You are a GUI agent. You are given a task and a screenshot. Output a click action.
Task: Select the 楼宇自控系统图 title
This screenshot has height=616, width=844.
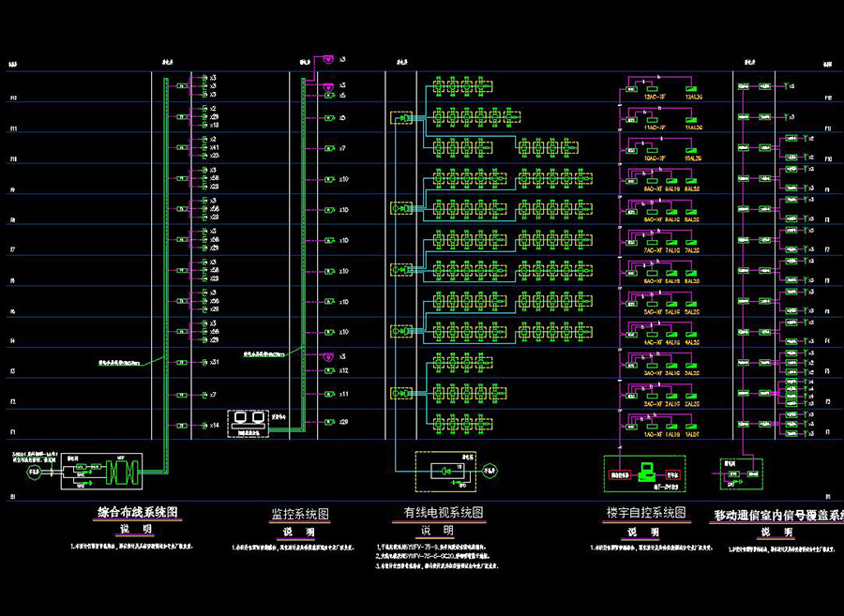tap(646, 514)
